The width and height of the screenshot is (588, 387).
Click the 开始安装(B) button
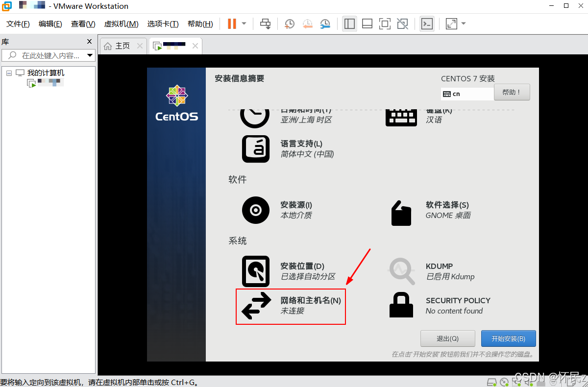pos(509,339)
